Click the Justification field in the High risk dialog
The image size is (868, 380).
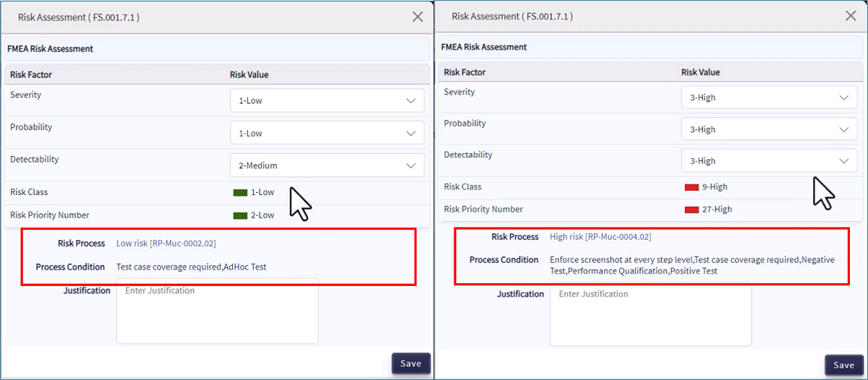[650, 314]
